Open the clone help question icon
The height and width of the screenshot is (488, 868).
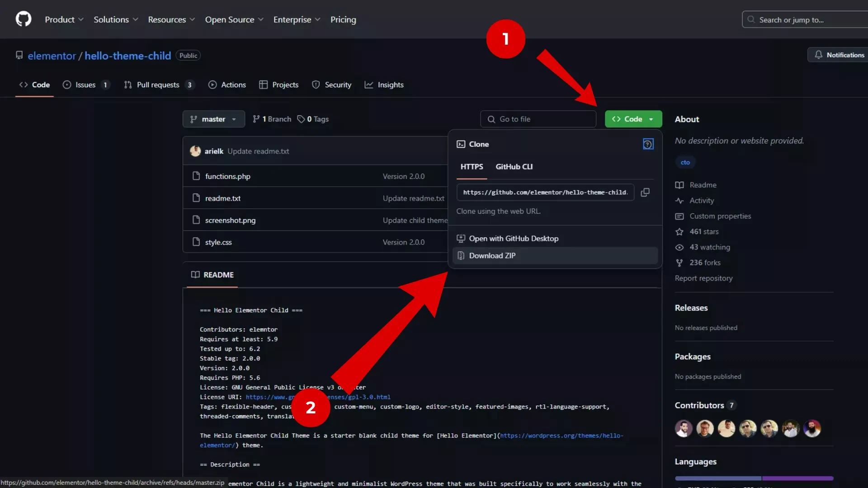coord(648,144)
